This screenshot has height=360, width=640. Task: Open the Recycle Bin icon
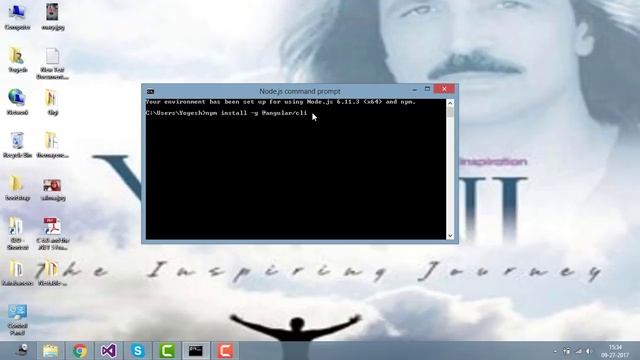[17, 145]
